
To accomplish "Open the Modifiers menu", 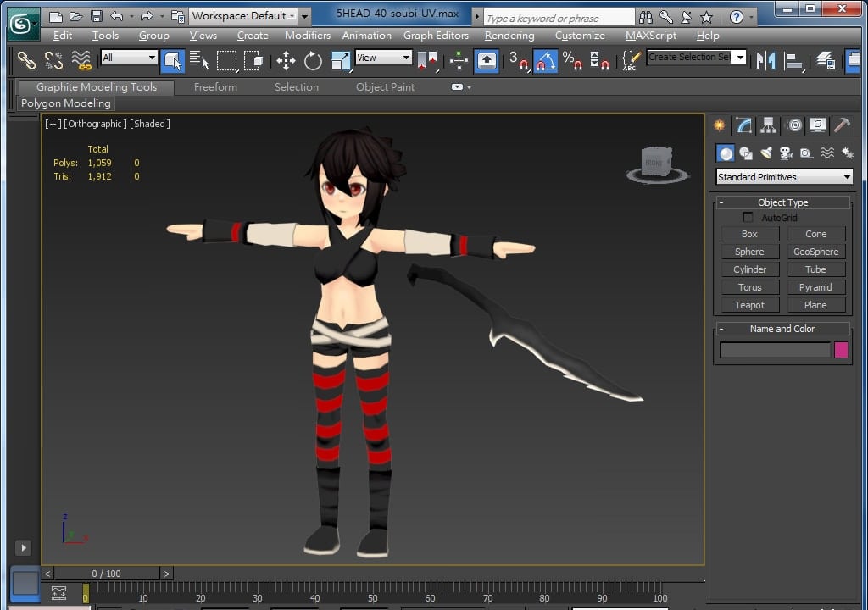I will coord(307,36).
